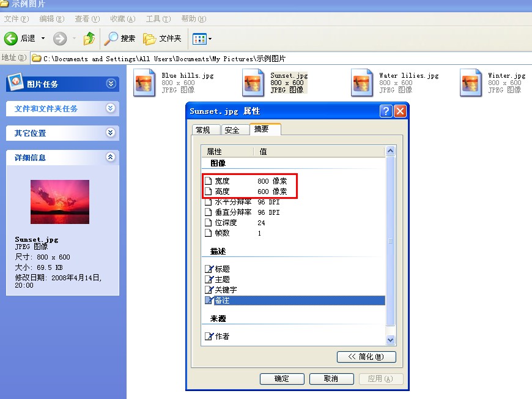The height and width of the screenshot is (399, 532).
Task: Open the Back history dropdown arrow
Action: click(43, 39)
